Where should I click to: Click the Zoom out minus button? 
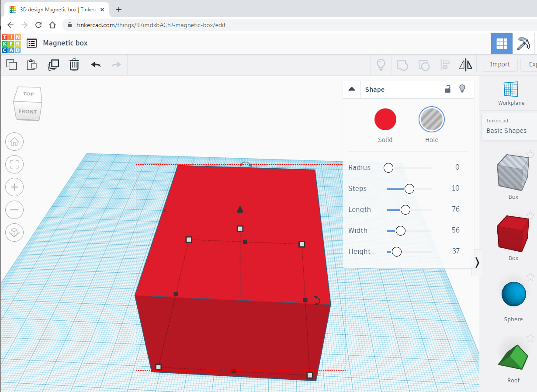(14, 210)
